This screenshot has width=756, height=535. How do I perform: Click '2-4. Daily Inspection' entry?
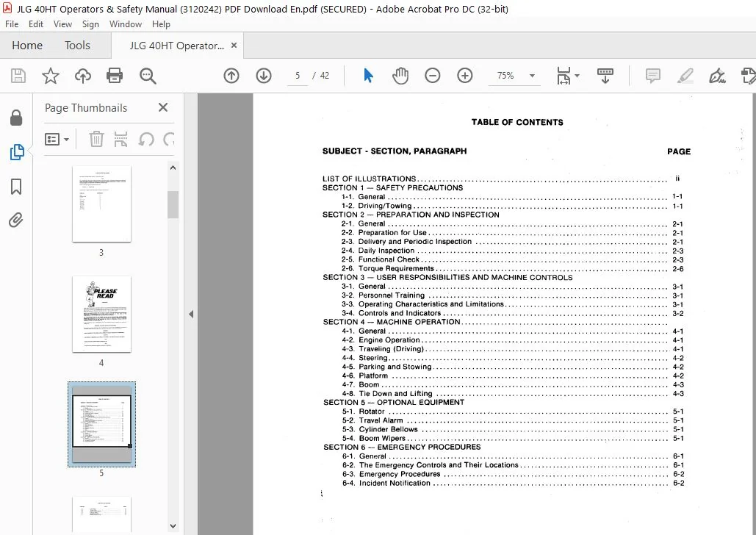point(378,251)
